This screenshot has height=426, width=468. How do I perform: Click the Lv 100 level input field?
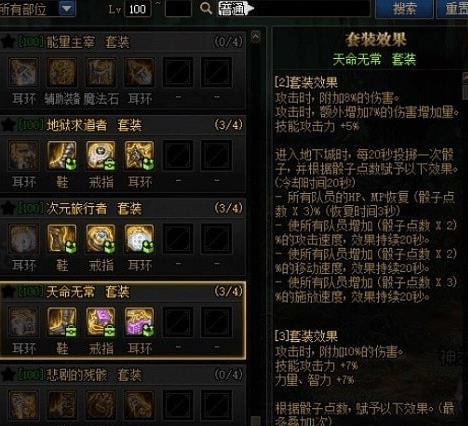point(138,9)
